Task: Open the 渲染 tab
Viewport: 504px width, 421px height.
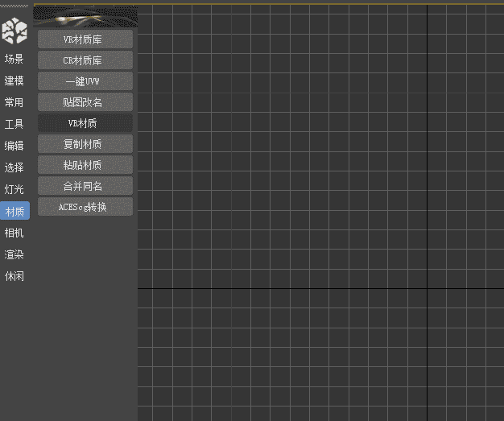Action: pos(14,254)
